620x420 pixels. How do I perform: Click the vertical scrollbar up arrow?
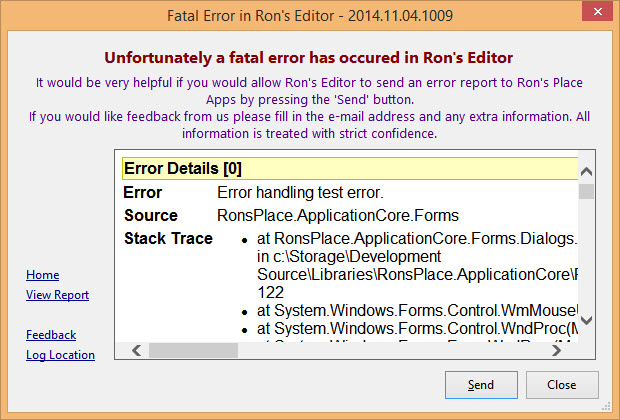click(x=586, y=172)
